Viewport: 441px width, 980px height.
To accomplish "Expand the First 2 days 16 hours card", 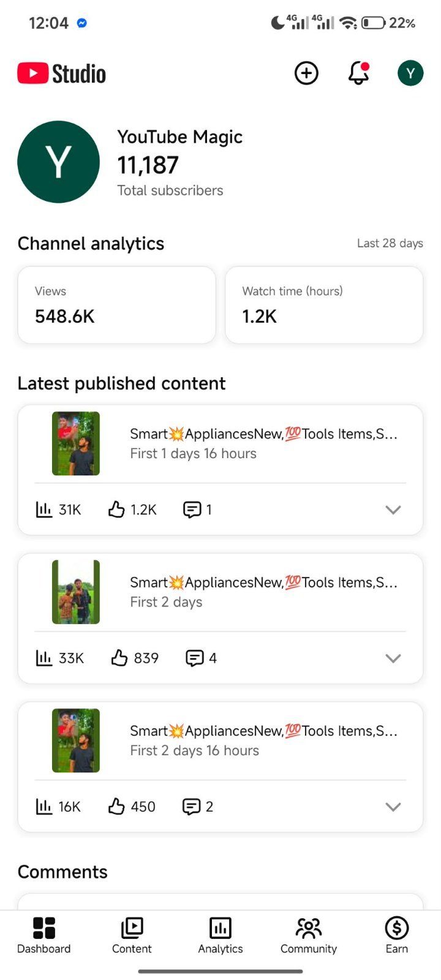I will point(393,807).
